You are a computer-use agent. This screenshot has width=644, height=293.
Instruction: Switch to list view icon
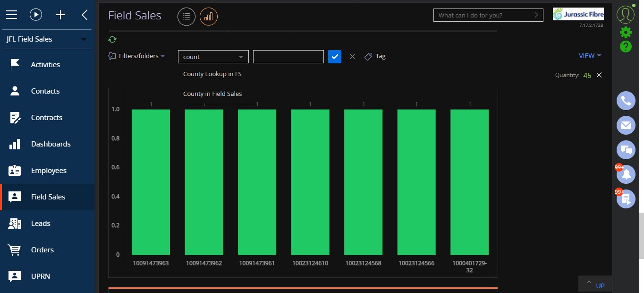pyautogui.click(x=186, y=17)
